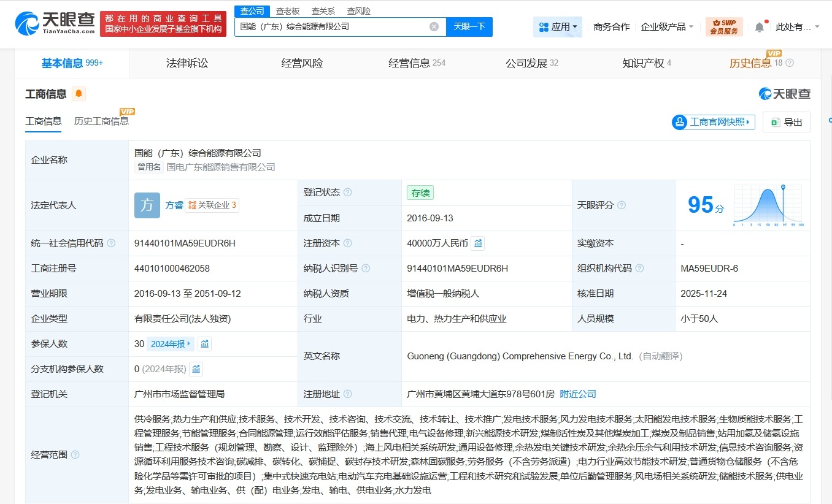Click the 天眼一下 search button

[469, 26]
